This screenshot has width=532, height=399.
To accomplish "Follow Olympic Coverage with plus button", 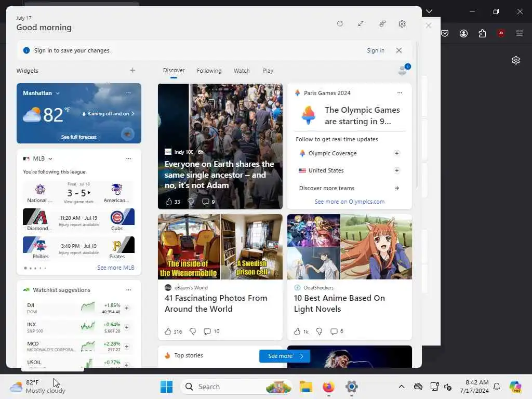I will (x=396, y=153).
